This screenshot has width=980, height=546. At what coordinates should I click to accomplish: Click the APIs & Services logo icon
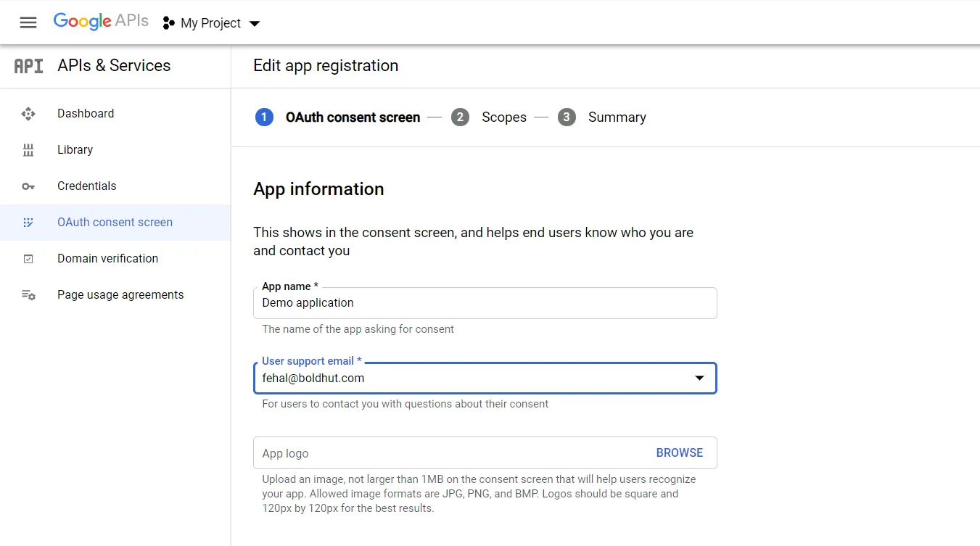(x=27, y=65)
